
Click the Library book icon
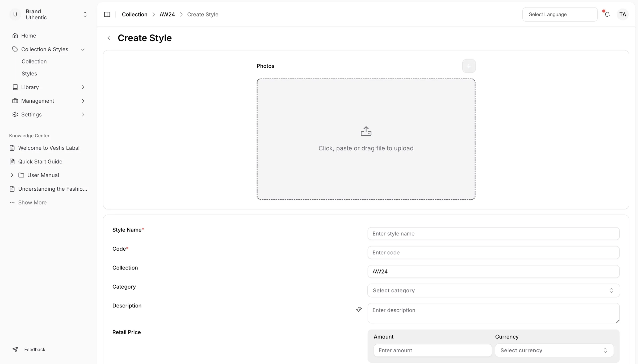tap(15, 87)
